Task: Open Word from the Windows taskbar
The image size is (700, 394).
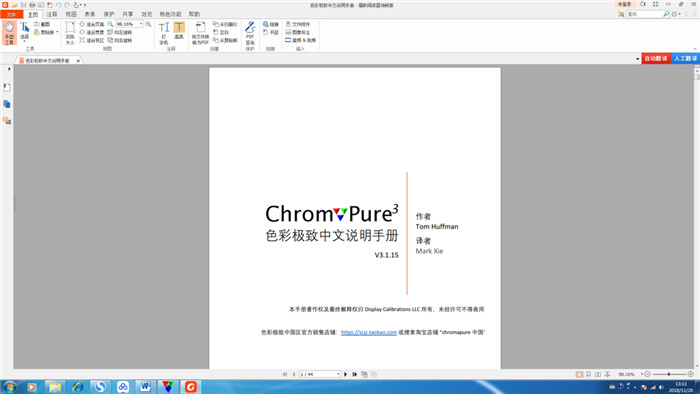Action: (x=145, y=387)
